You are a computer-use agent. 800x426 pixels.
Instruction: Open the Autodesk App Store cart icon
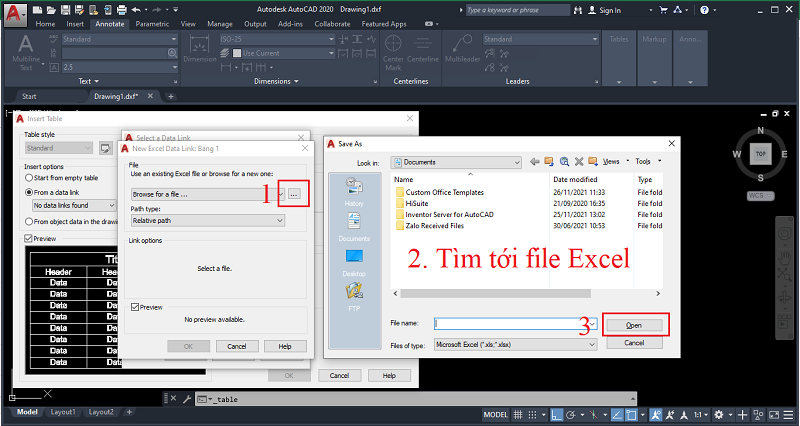[x=664, y=10]
